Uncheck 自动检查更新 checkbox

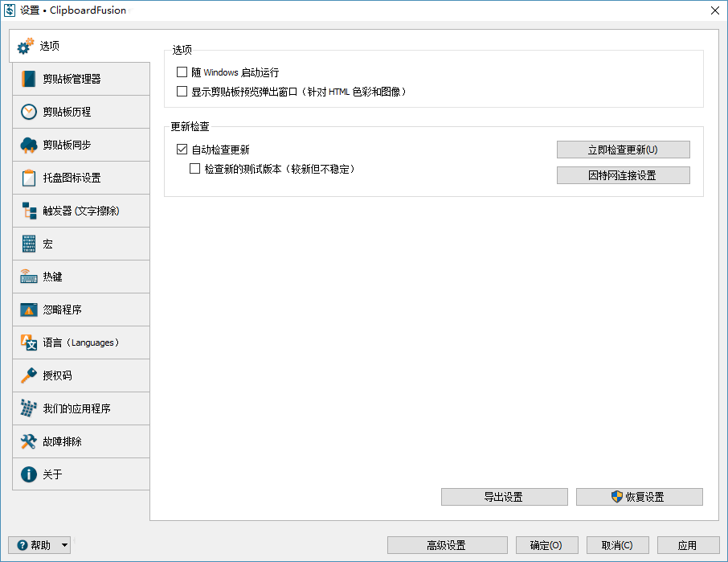[x=182, y=149]
